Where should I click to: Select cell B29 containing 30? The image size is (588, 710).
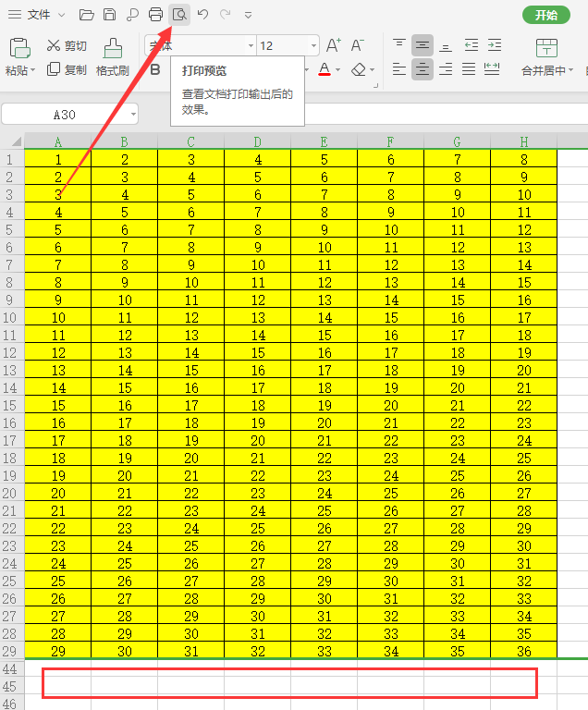[125, 651]
